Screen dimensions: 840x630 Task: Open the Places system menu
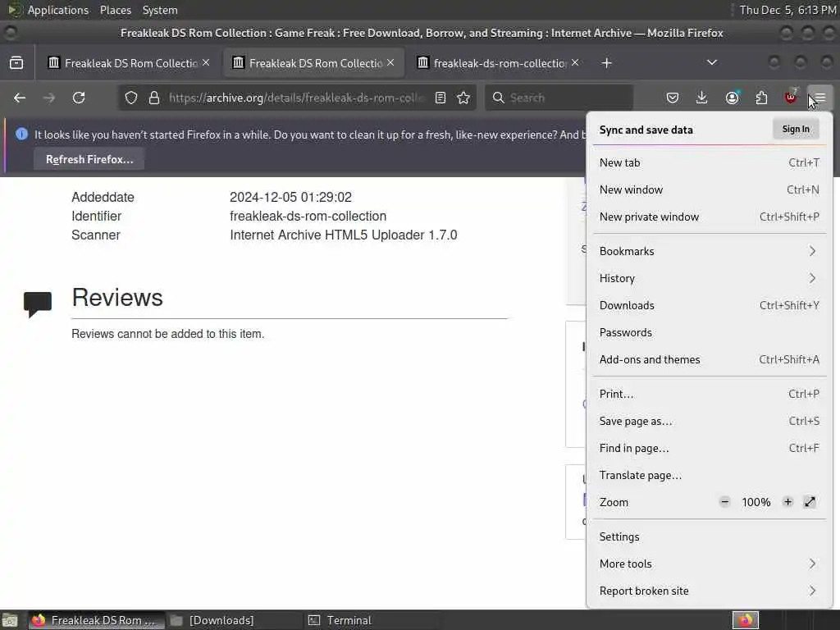(x=116, y=10)
